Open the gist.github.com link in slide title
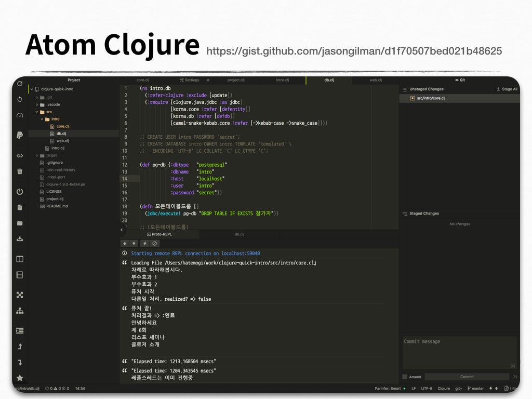 [x=354, y=51]
